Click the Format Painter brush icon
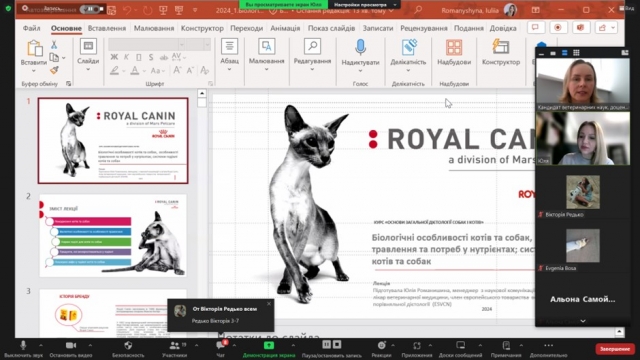Screen dimensions: 640x360 click(x=54, y=70)
